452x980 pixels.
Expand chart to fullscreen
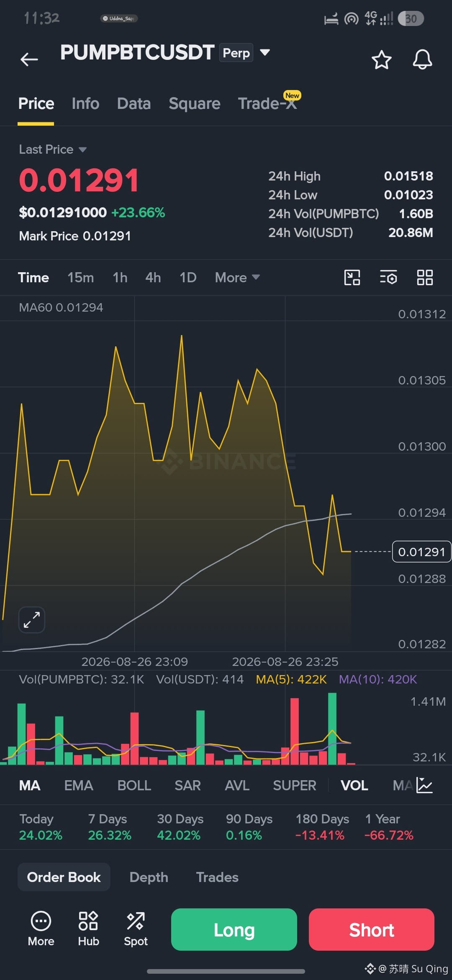coord(32,620)
